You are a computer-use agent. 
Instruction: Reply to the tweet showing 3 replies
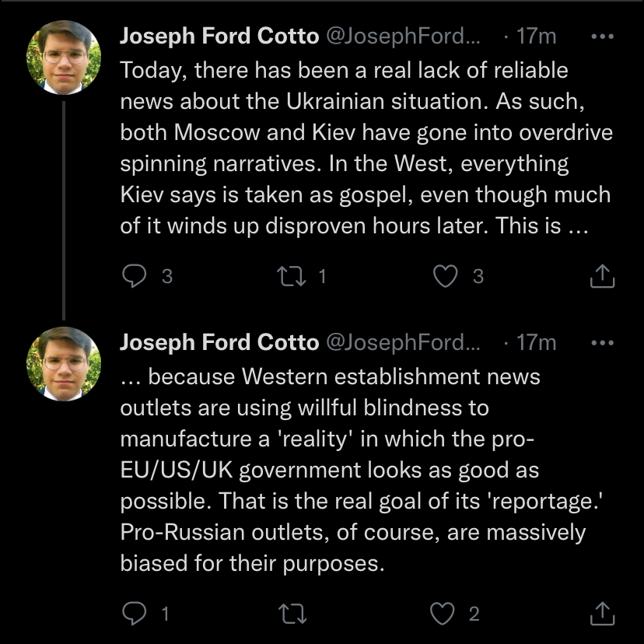136,276
